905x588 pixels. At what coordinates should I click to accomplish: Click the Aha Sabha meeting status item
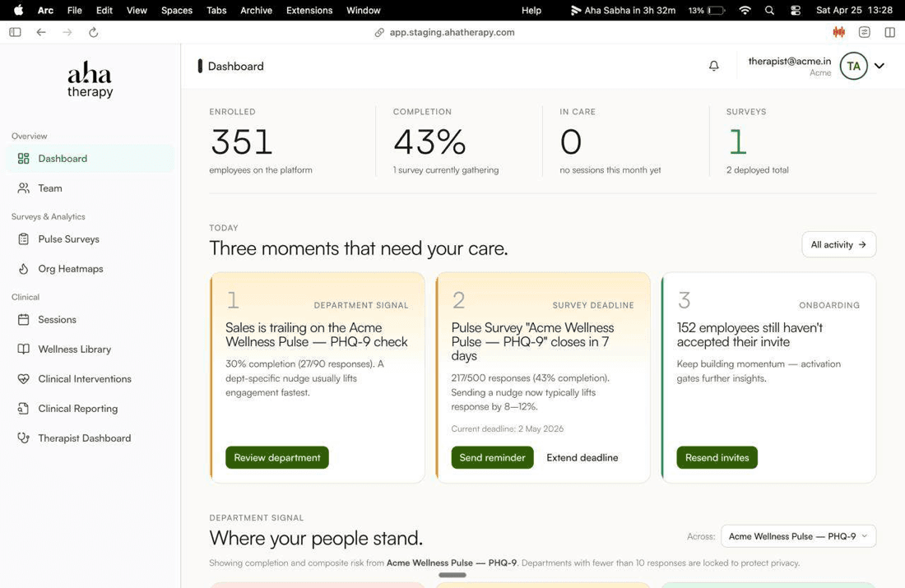pyautogui.click(x=623, y=11)
